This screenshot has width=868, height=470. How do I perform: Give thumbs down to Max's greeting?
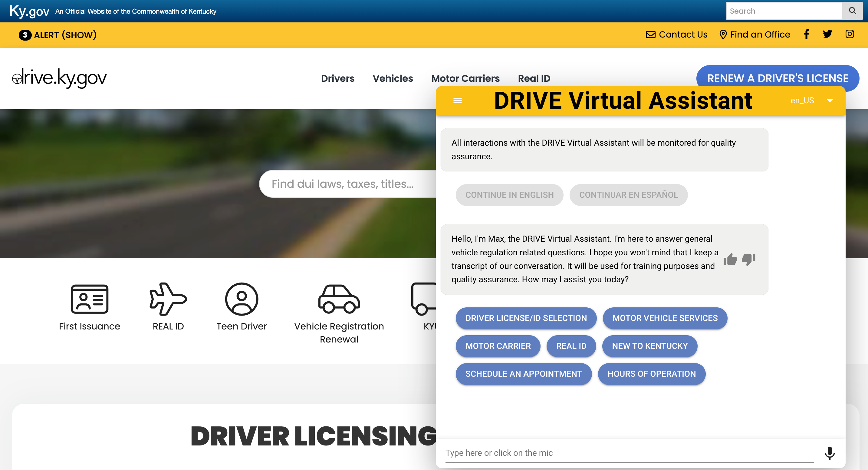point(748,259)
